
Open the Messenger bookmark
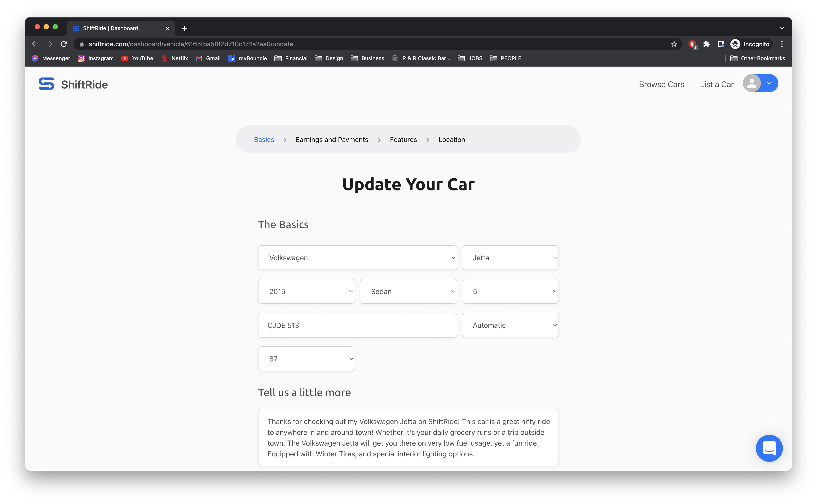[51, 58]
